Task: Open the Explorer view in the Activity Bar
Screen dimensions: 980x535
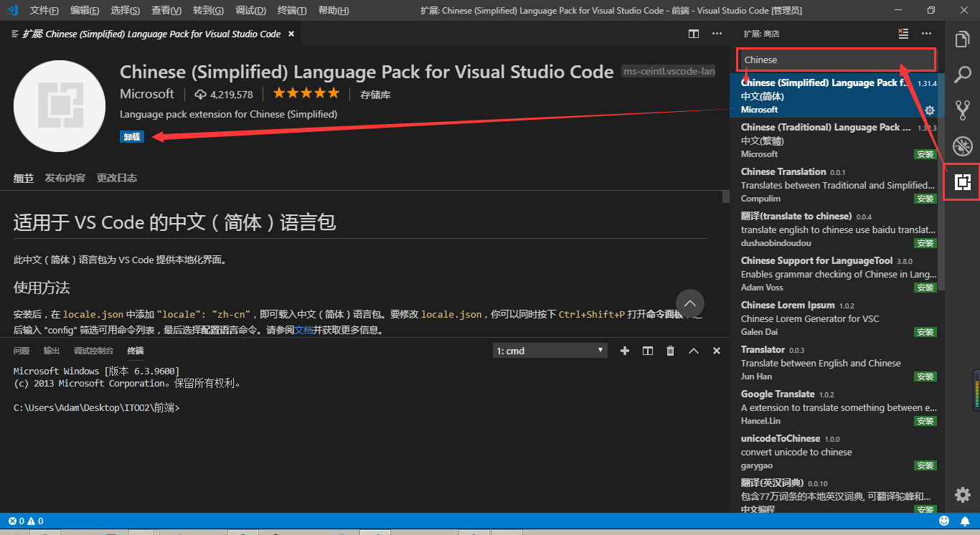Action: (x=962, y=39)
